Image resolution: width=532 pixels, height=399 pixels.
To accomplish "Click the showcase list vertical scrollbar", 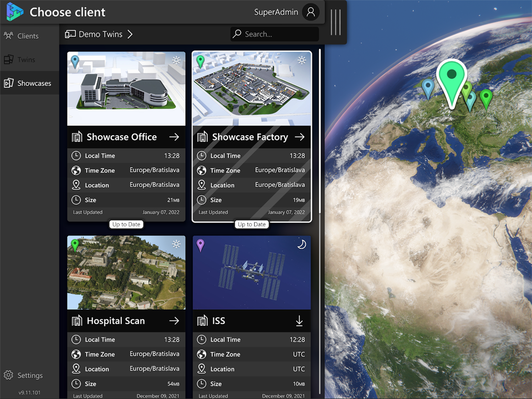I will (320, 132).
